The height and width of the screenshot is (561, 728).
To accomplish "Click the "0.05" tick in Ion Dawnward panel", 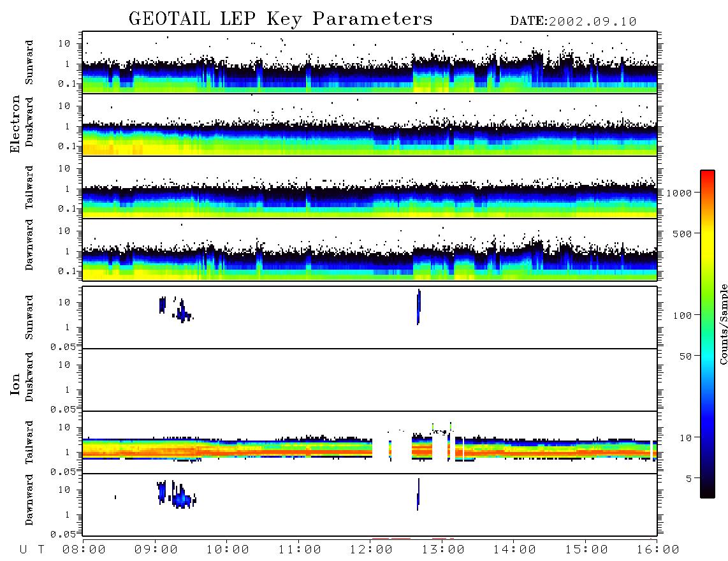I will click(x=64, y=534).
